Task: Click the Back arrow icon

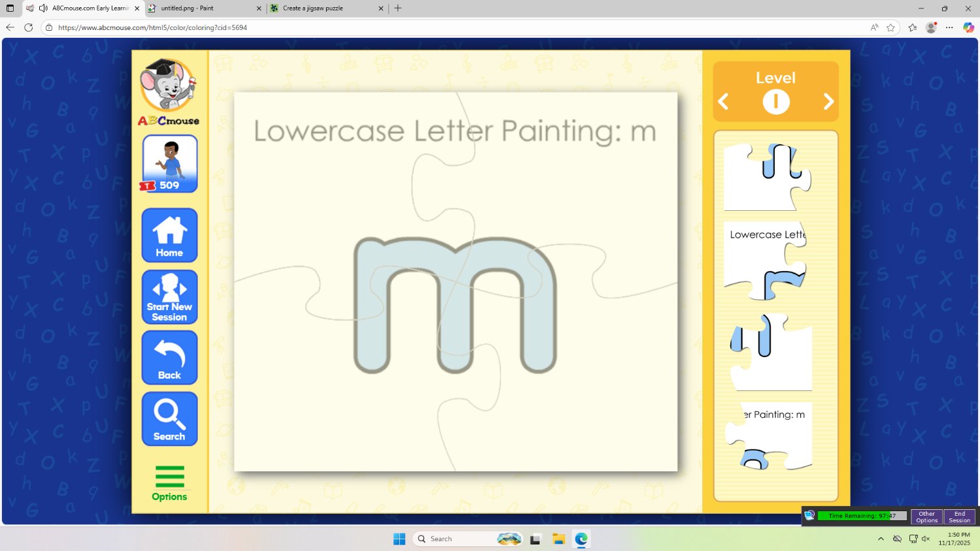Action: 169,357
